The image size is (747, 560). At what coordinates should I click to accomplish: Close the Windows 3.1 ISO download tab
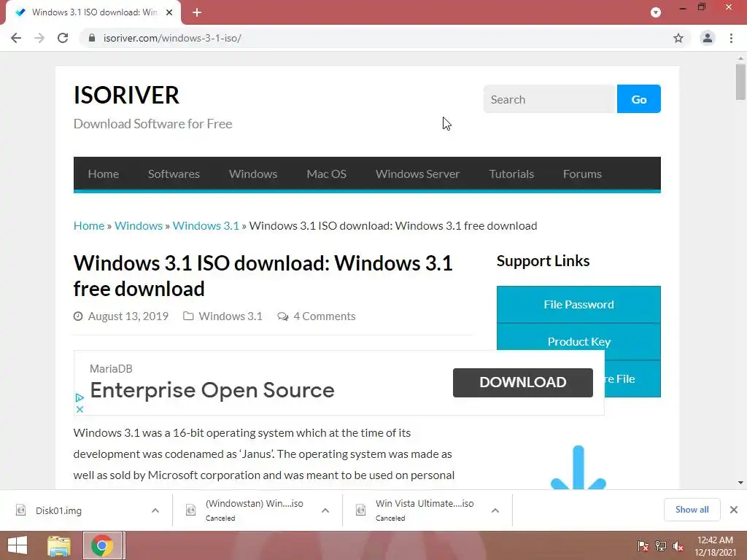click(169, 12)
